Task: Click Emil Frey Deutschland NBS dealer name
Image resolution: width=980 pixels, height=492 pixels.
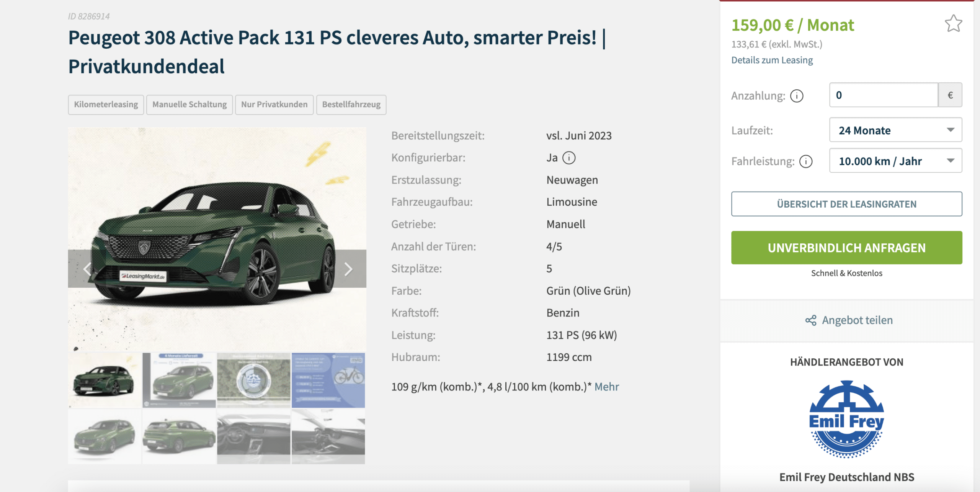Action: [x=846, y=477]
